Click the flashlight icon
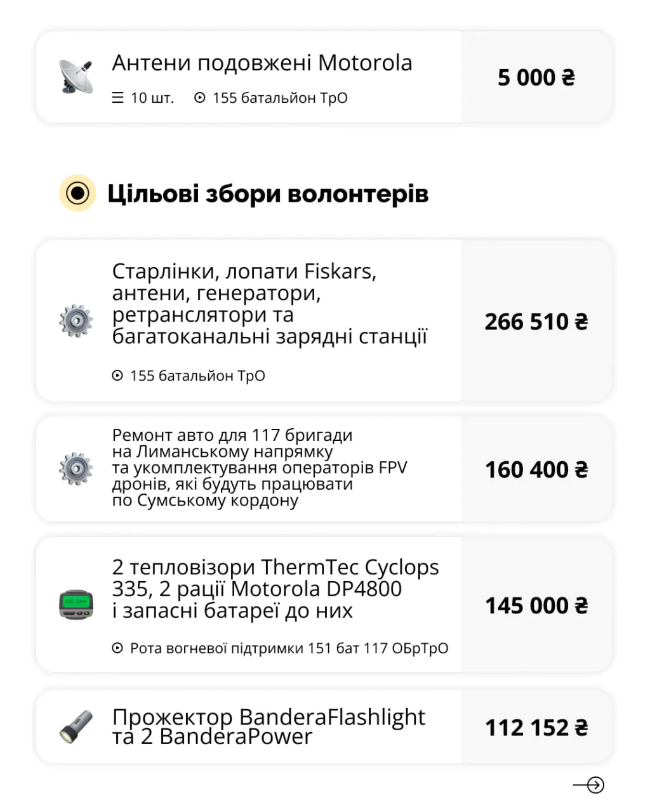The image size is (650, 812). pos(76,726)
